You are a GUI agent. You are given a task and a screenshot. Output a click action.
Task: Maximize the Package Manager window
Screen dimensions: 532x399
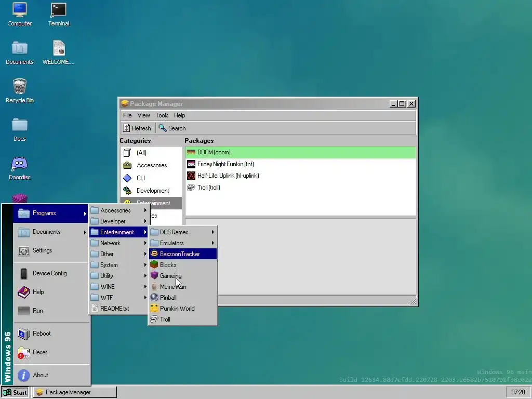402,104
